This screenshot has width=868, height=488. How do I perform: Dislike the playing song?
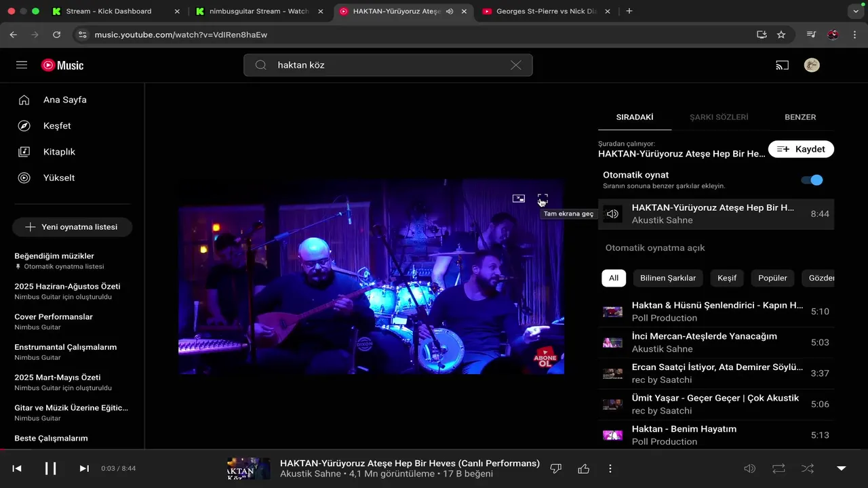coord(555,468)
